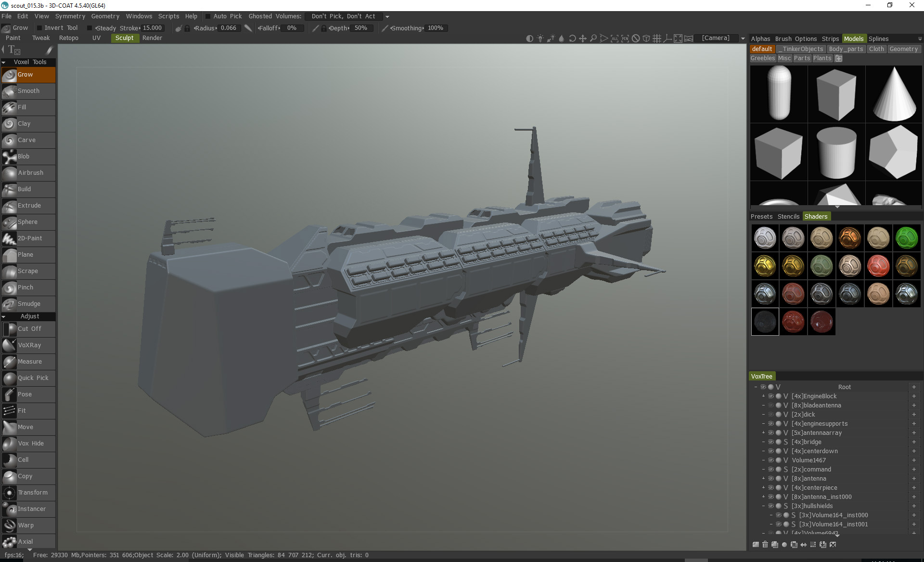This screenshot has width=924, height=562.
Task: Select the Extrude voxel tool
Action: coord(28,206)
